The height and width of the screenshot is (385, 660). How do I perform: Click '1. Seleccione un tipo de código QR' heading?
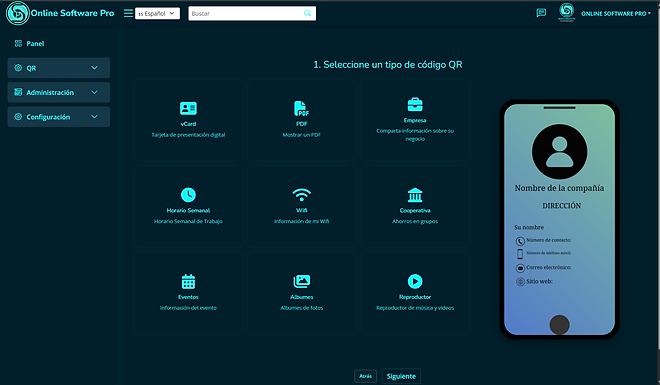click(x=388, y=64)
